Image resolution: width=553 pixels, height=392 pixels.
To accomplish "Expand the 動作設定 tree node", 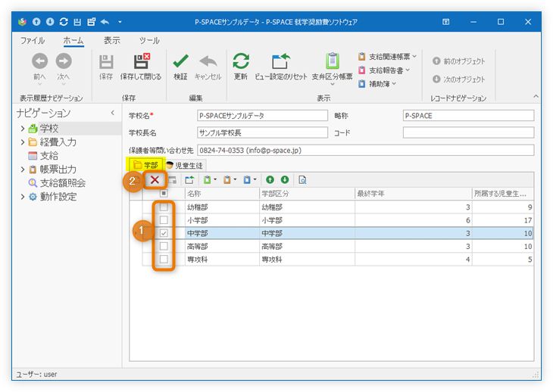I will (23, 197).
